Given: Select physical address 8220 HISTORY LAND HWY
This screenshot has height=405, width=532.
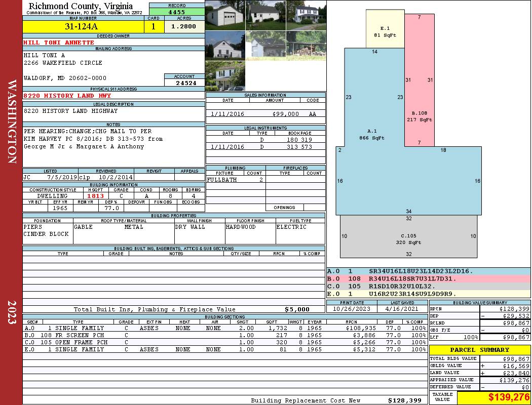Looking at the screenshot, I should point(67,96).
